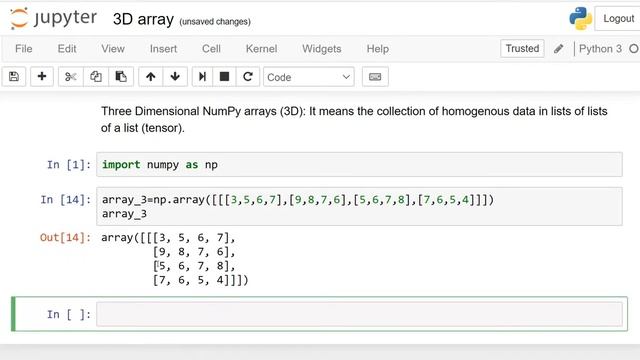Screen dimensions: 640x360
Task: Click the empty input cell
Action: (359, 314)
